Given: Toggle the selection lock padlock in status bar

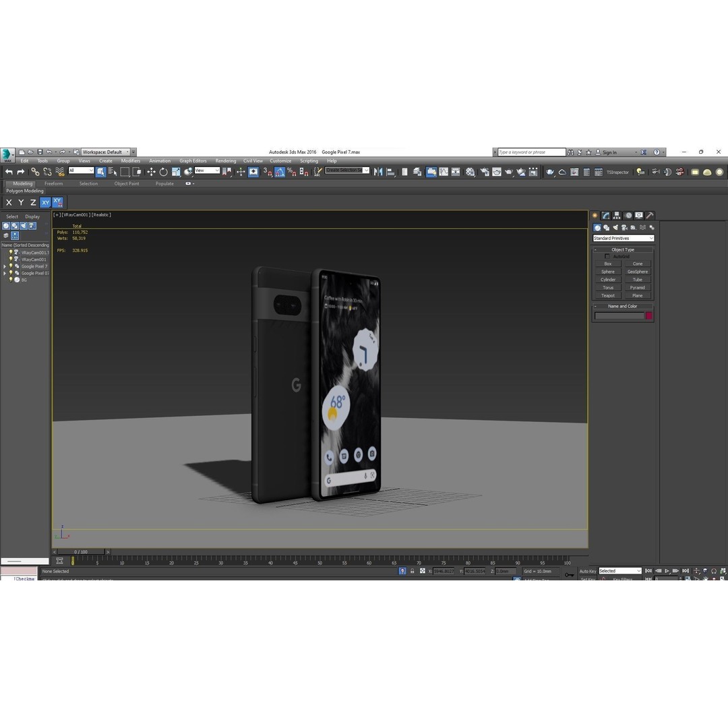Looking at the screenshot, I should tap(413, 571).
